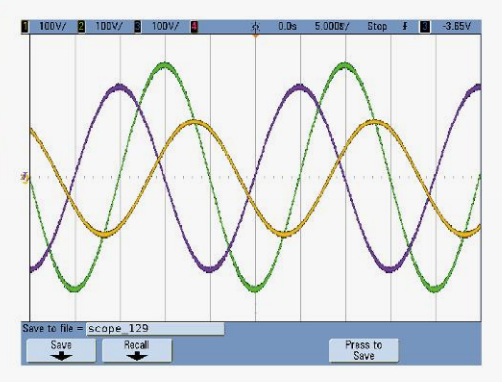The width and height of the screenshot is (502, 382).
Task: Click the trigger edge slope icon
Action: (405, 26)
